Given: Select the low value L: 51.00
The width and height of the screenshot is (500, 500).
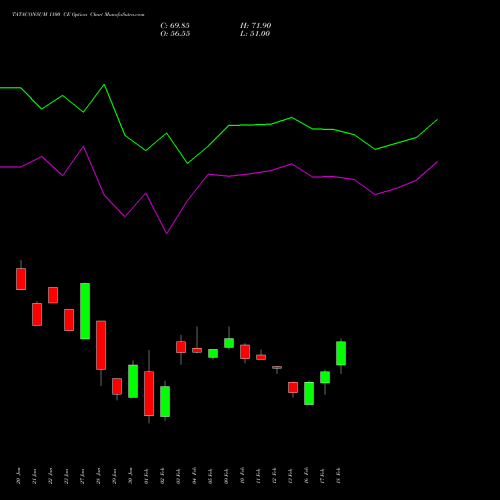Looking at the screenshot, I should 255,34.
